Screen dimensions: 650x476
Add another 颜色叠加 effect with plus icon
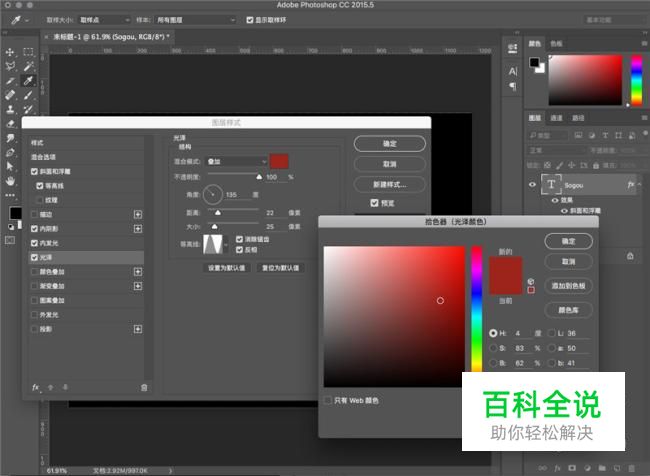coord(138,272)
